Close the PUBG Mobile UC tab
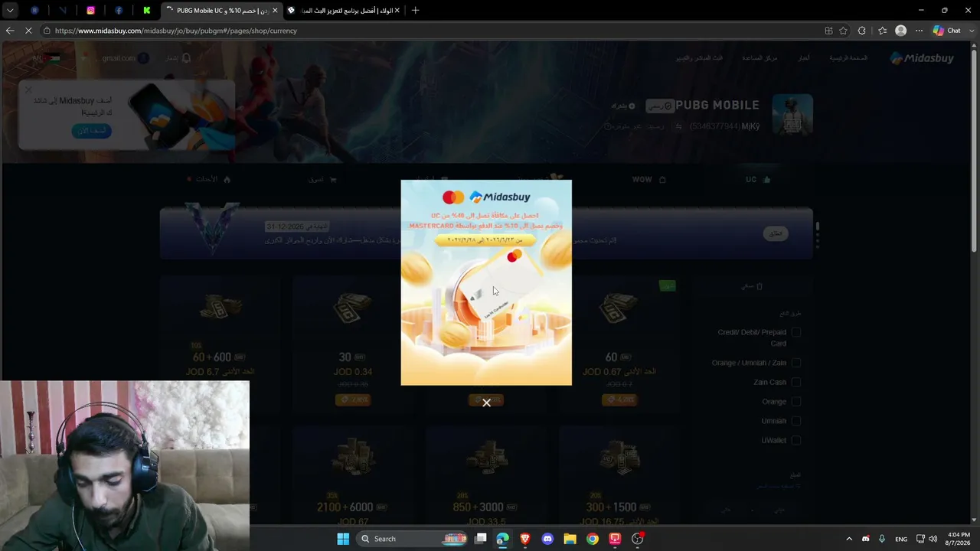 [275, 11]
